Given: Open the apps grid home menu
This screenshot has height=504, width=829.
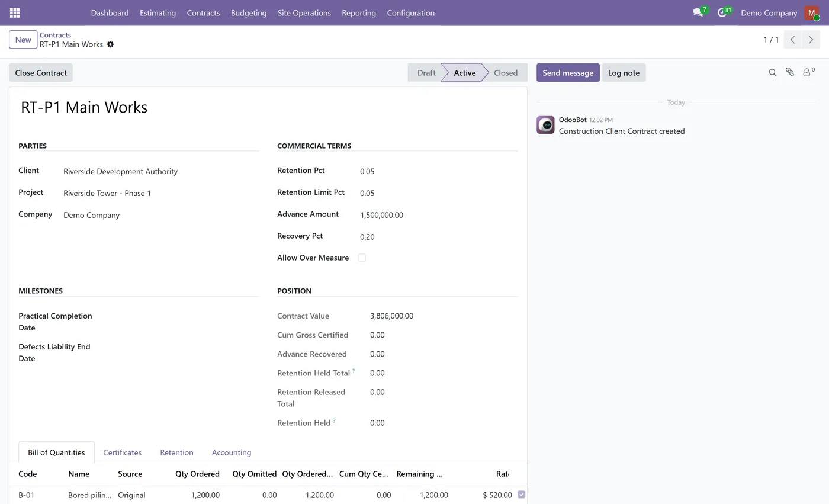Looking at the screenshot, I should point(15,12).
